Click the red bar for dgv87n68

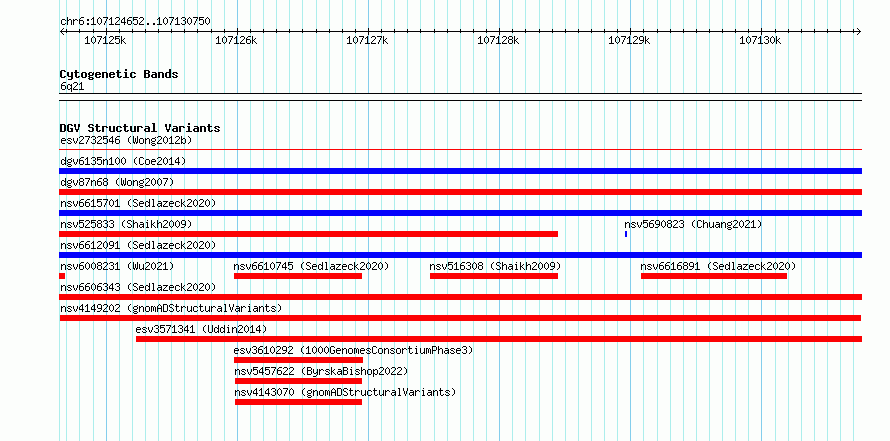point(460,192)
